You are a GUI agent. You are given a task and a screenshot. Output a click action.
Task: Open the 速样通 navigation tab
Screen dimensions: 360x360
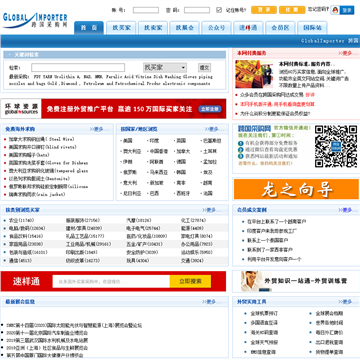tap(248, 28)
